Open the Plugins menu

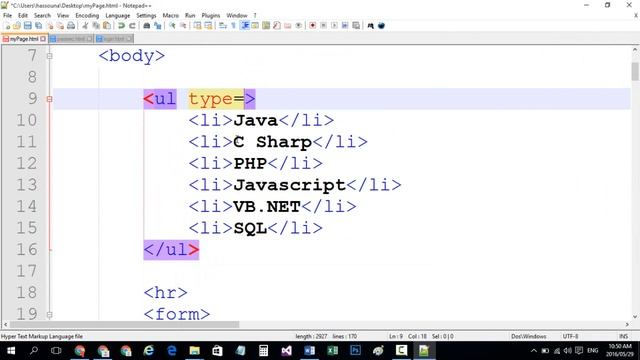(x=211, y=16)
